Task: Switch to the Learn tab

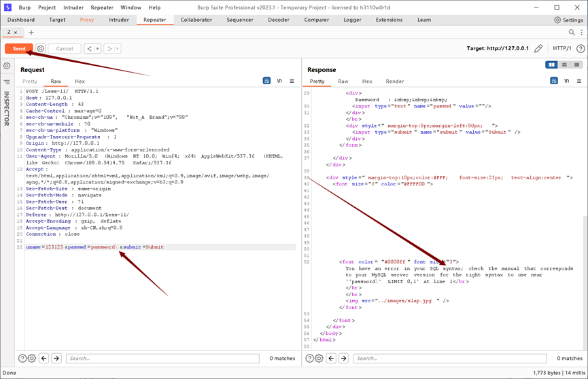Action: [x=424, y=20]
